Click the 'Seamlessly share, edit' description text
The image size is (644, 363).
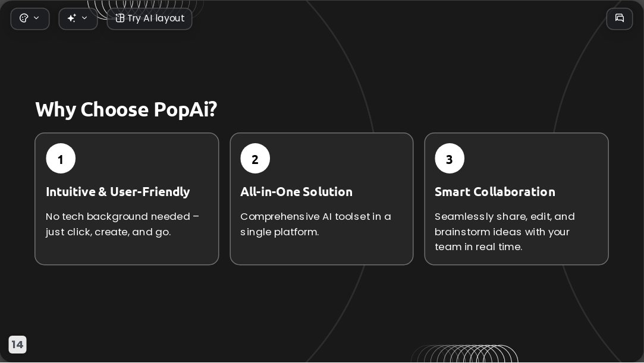point(505,232)
